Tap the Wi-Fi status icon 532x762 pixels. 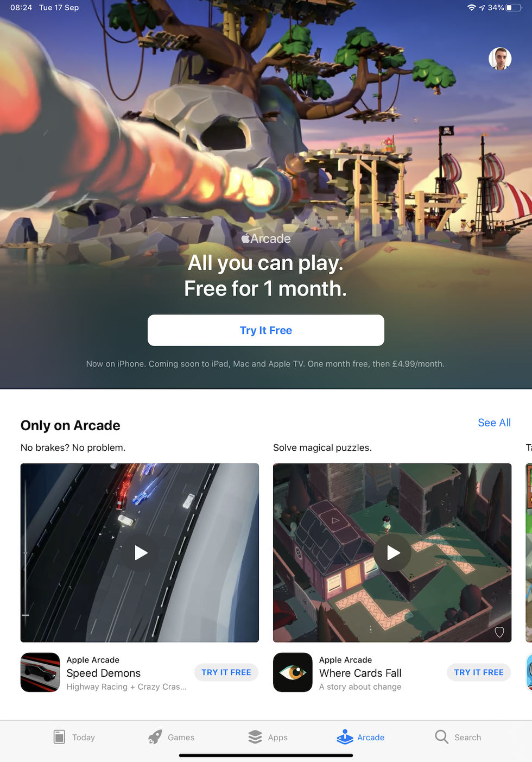(x=471, y=8)
